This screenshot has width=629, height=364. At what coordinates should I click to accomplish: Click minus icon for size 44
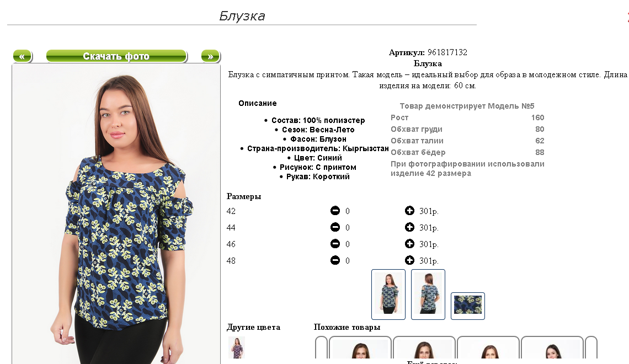click(335, 227)
